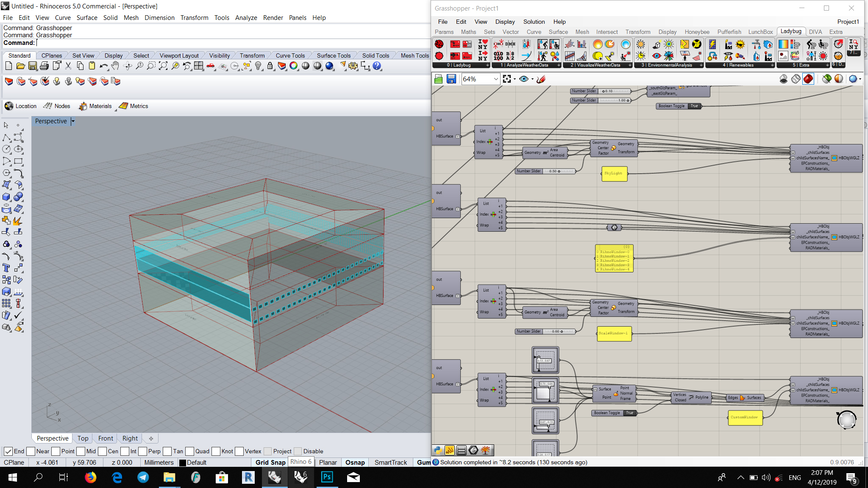Viewport: 868px width, 488px height.
Task: Click the Grasshopper open file icon
Action: pos(439,79)
